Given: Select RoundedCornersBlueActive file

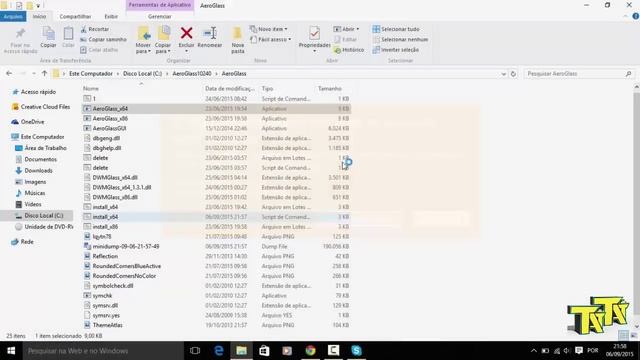Looking at the screenshot, I should pyautogui.click(x=127, y=266).
